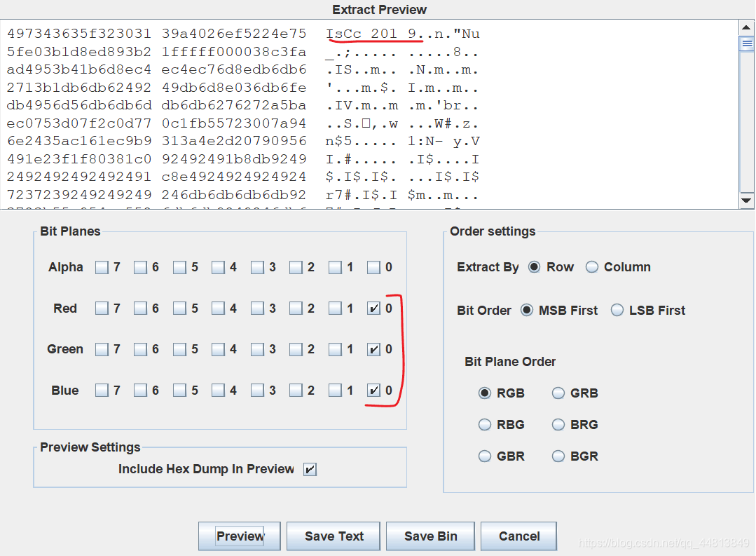Check Blue bit plane 2
The image size is (756, 556).
pos(296,391)
